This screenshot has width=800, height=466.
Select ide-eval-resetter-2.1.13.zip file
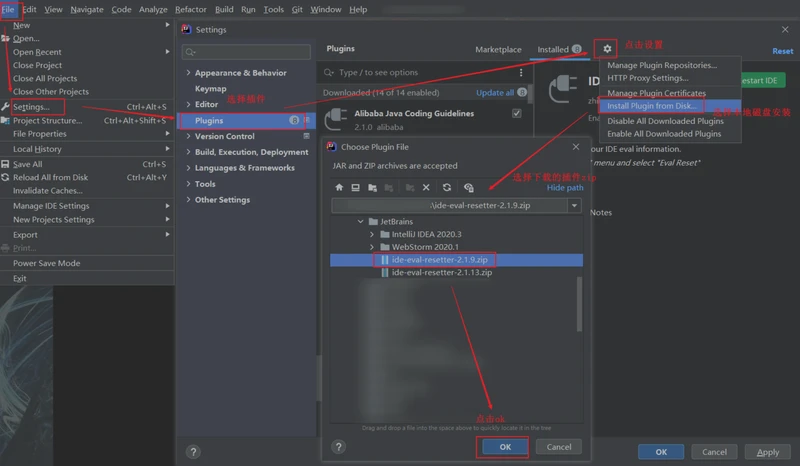coord(441,272)
